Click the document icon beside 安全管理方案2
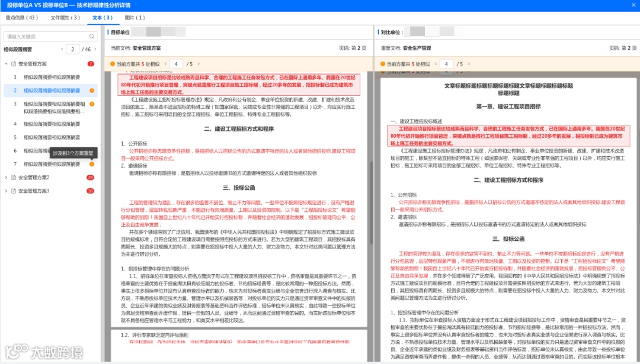The image size is (640, 364). (x=14, y=178)
